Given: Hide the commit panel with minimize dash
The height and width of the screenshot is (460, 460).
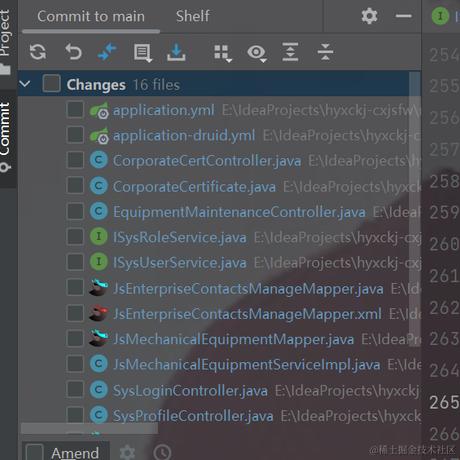Looking at the screenshot, I should pos(404,16).
